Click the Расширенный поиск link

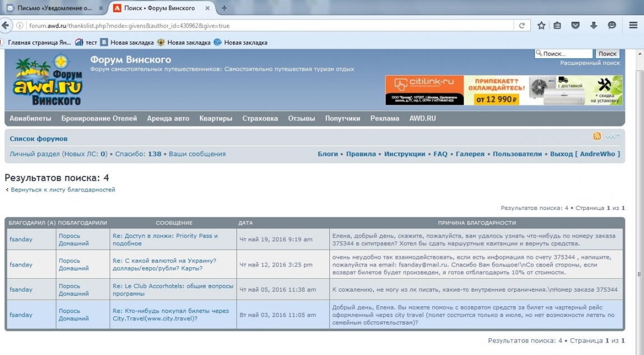pyautogui.click(x=590, y=63)
